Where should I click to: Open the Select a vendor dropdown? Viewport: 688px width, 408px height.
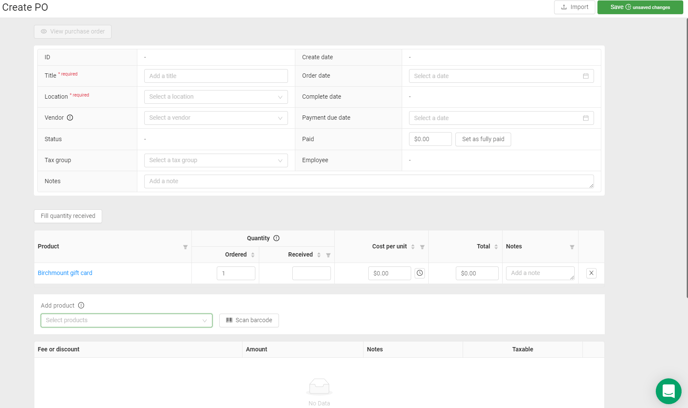tap(215, 118)
